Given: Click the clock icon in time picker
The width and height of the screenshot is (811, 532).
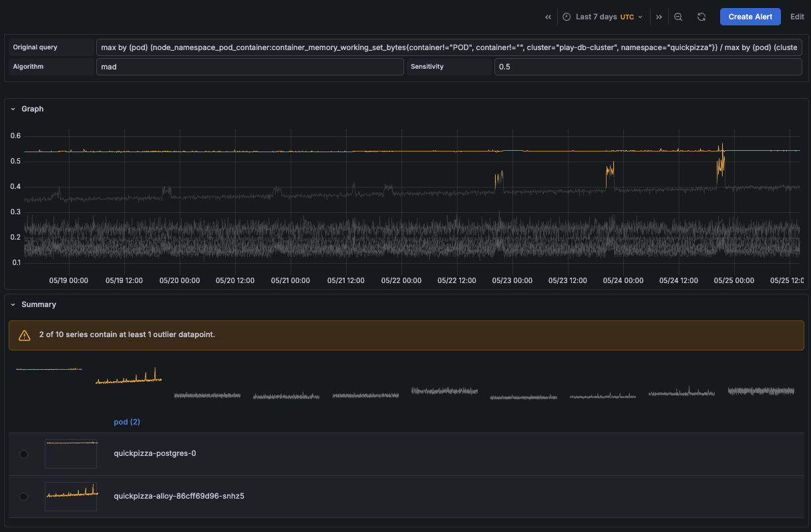Looking at the screenshot, I should point(566,17).
